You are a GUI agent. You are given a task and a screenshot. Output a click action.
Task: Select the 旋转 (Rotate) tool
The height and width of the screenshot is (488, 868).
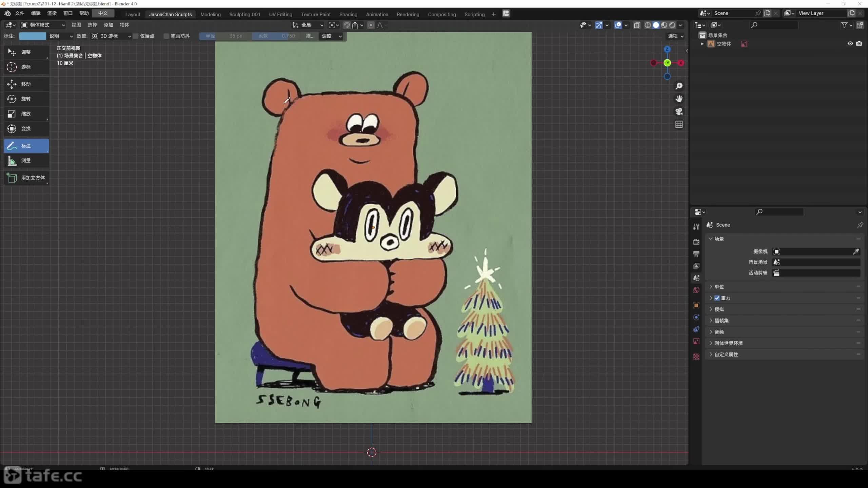tap(26, 99)
